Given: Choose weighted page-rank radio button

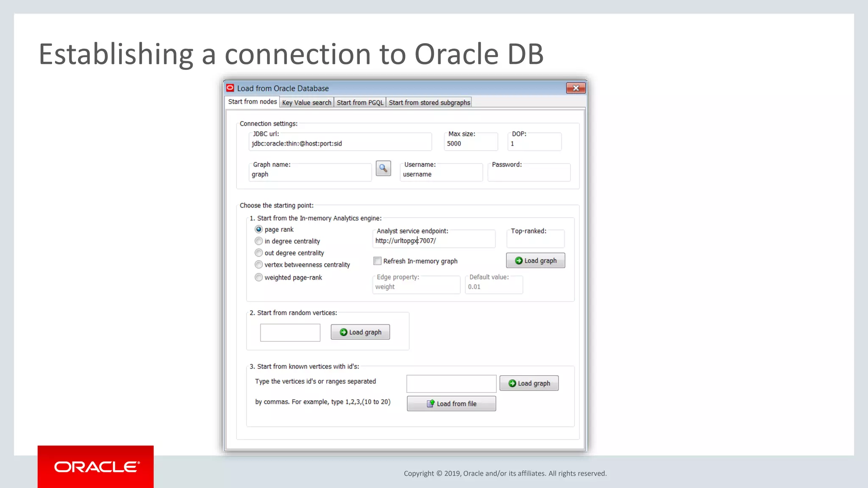Looking at the screenshot, I should click(259, 277).
